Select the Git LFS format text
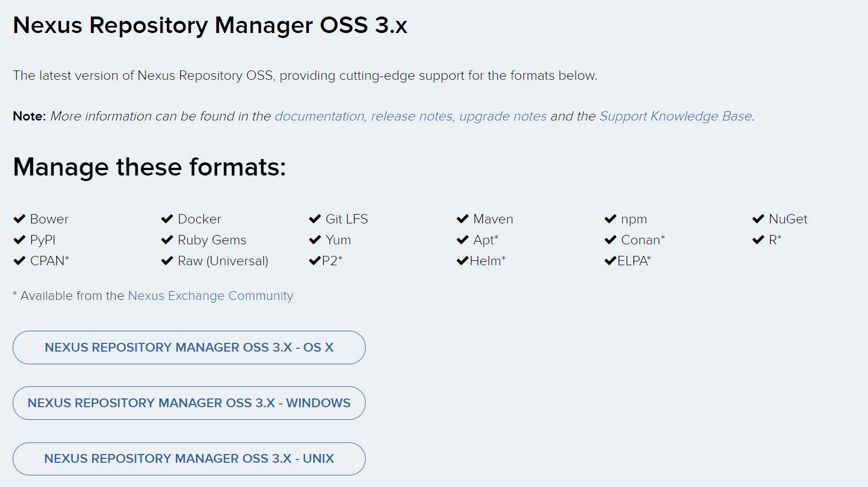The height and width of the screenshot is (487, 868). pyautogui.click(x=347, y=219)
